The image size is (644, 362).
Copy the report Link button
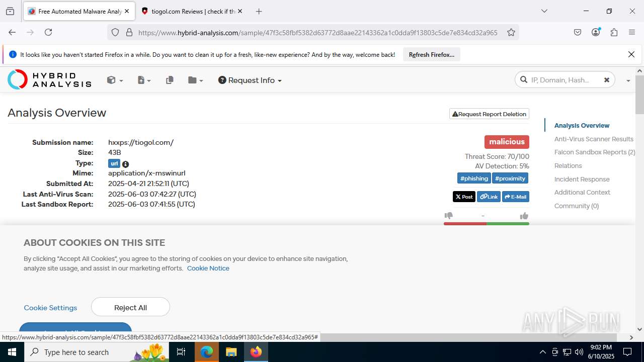point(489,197)
